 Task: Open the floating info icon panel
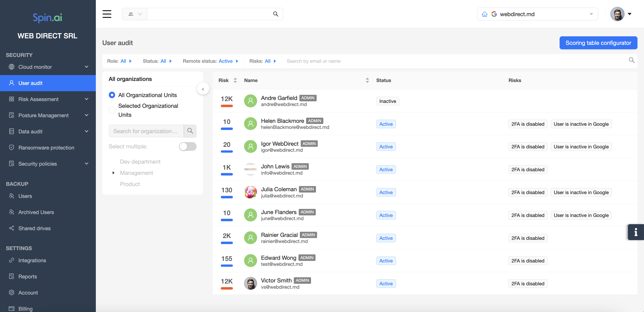635,232
